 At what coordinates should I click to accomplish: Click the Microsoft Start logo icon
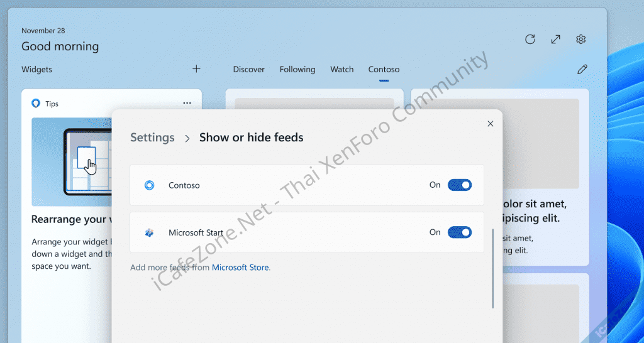point(150,232)
